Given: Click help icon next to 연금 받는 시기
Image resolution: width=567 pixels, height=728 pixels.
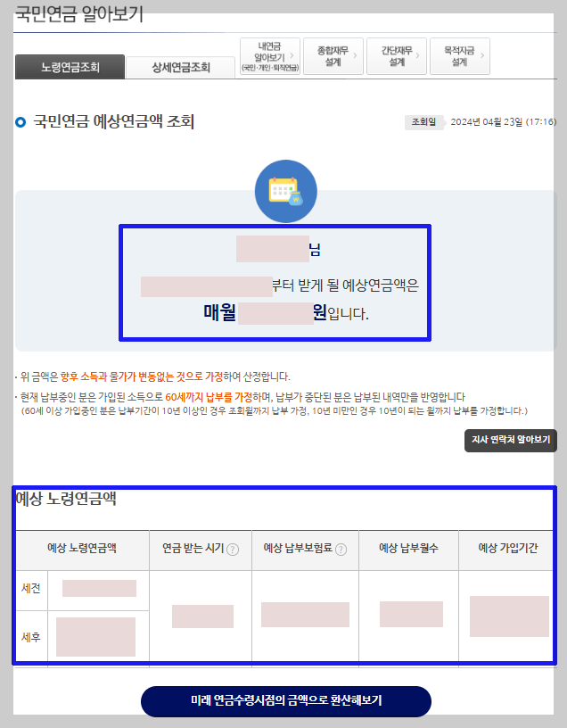Looking at the screenshot, I should [233, 550].
